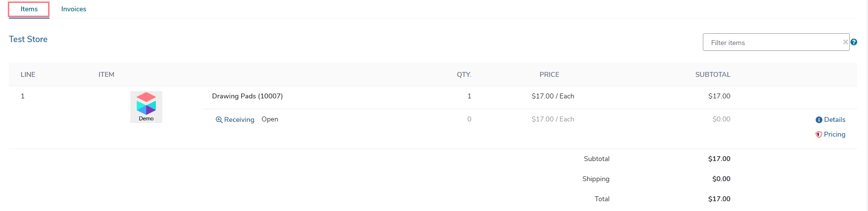868x211 pixels.
Task: Open the blue help question mark icon
Action: tap(854, 42)
